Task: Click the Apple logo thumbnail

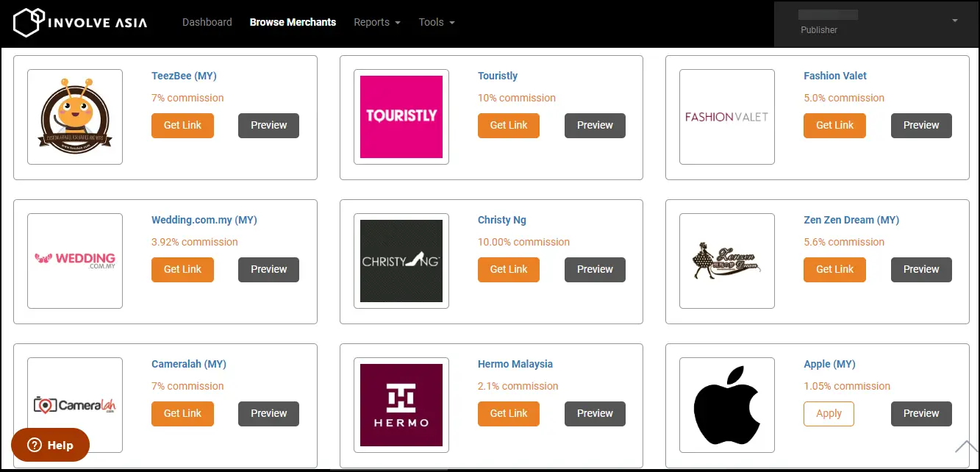Action: click(x=727, y=405)
